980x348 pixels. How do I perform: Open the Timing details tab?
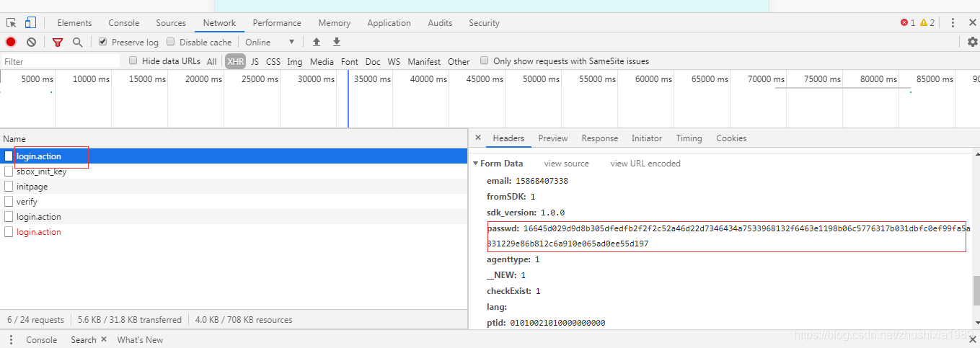pos(689,138)
